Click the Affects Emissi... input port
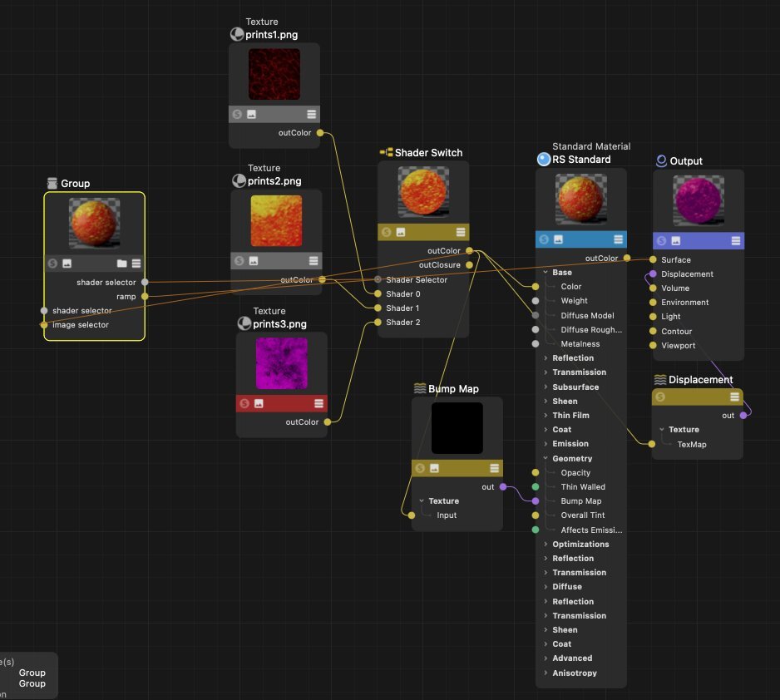This screenshot has height=700, width=780. 536,530
